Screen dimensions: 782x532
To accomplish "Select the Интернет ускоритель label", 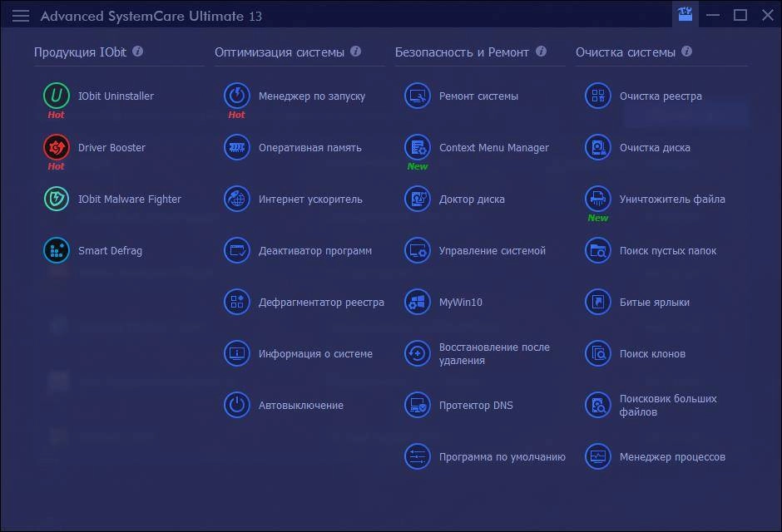I will 310,199.
